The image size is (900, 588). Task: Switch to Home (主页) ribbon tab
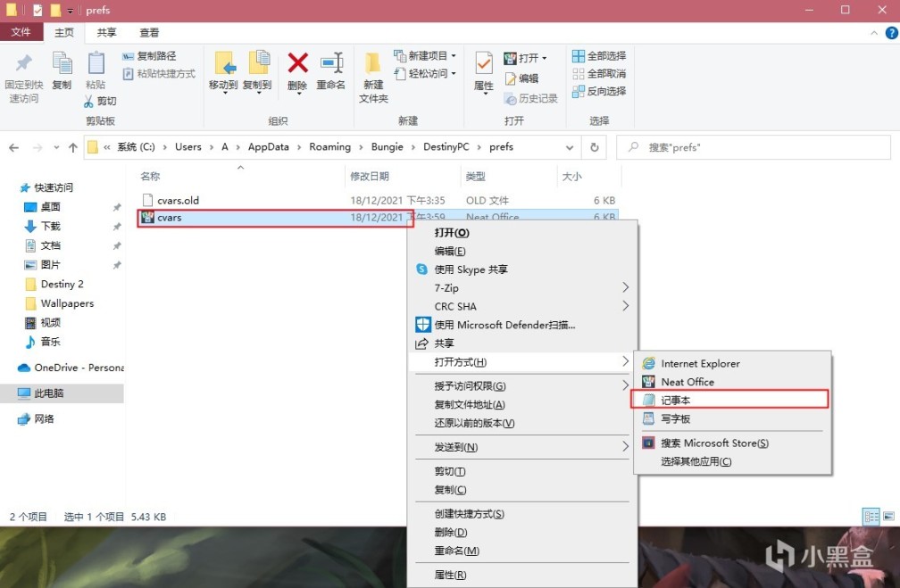pos(63,33)
